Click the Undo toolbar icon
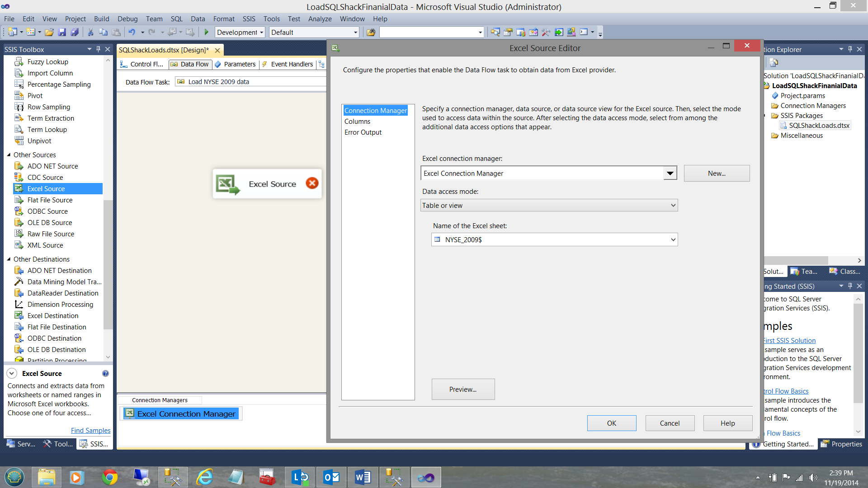Image resolution: width=868 pixels, height=488 pixels. click(x=132, y=32)
